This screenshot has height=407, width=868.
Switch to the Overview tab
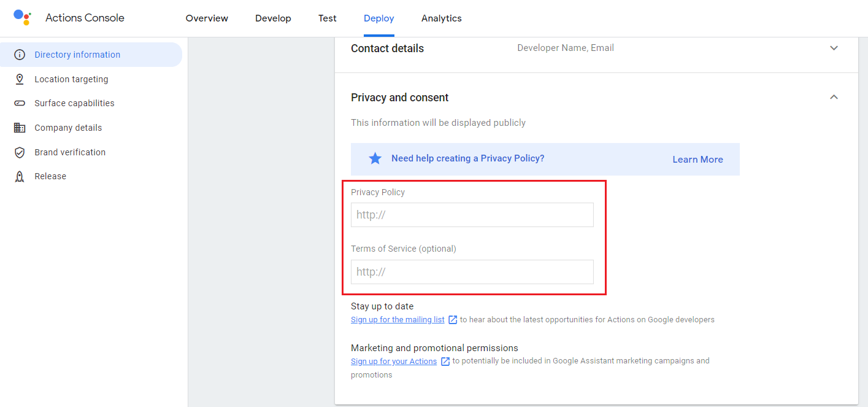207,18
